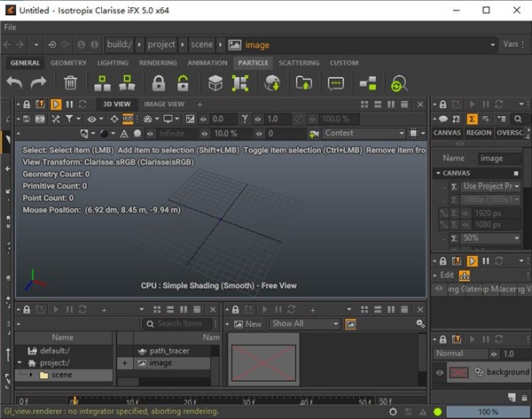Click the 3D box geometry icon

[215, 83]
